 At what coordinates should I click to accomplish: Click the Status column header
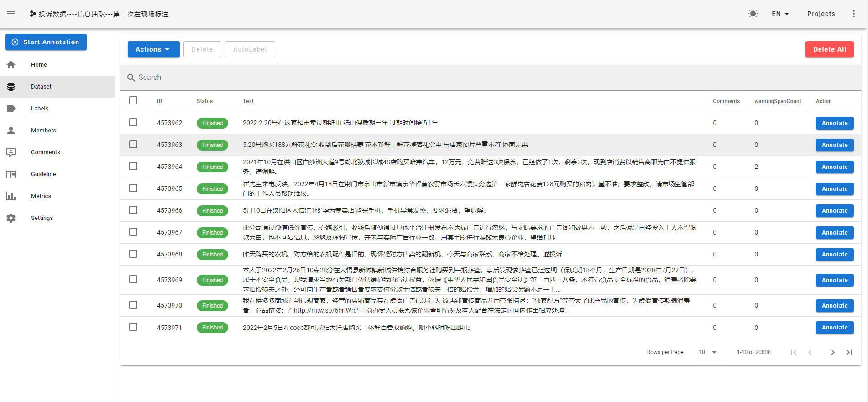pyautogui.click(x=204, y=101)
